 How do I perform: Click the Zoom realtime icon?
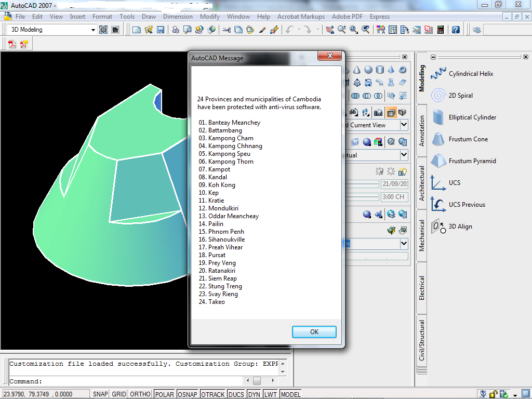coord(342,30)
